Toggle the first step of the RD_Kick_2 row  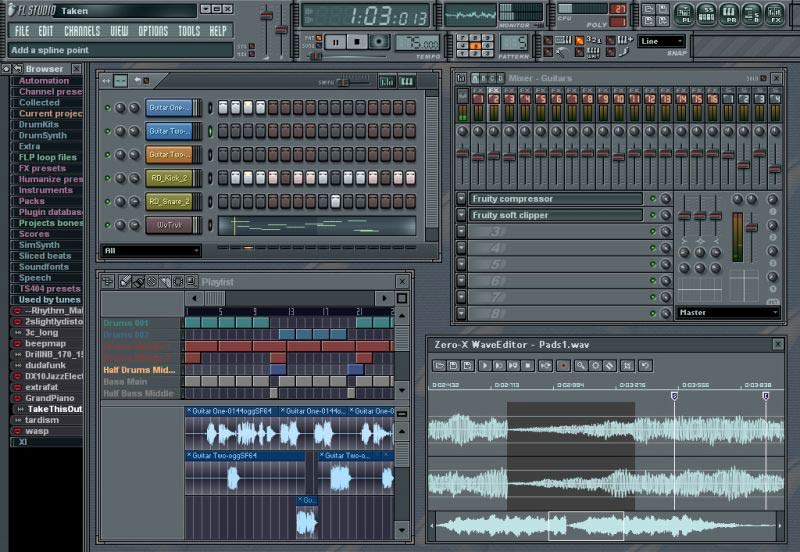click(224, 178)
